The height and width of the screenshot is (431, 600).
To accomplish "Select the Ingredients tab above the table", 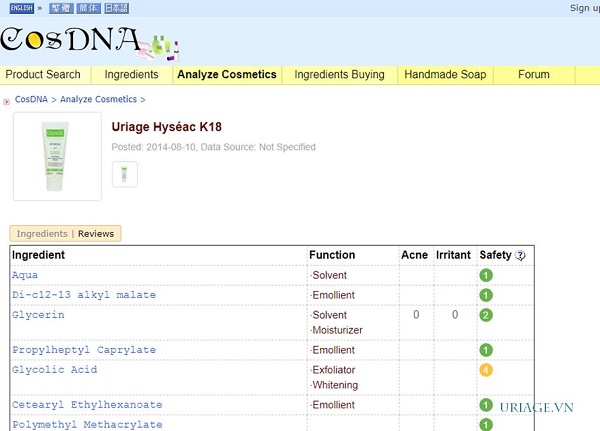I will point(42,234).
